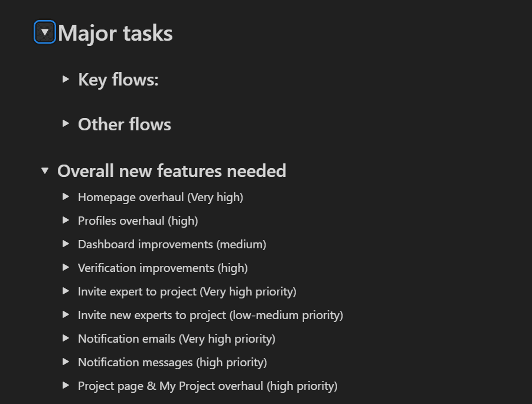Select the Major tasks heading text
The image size is (532, 404).
(113, 32)
